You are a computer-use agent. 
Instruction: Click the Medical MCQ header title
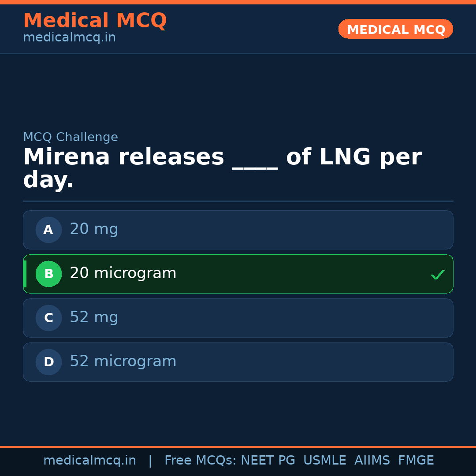[x=95, y=21]
